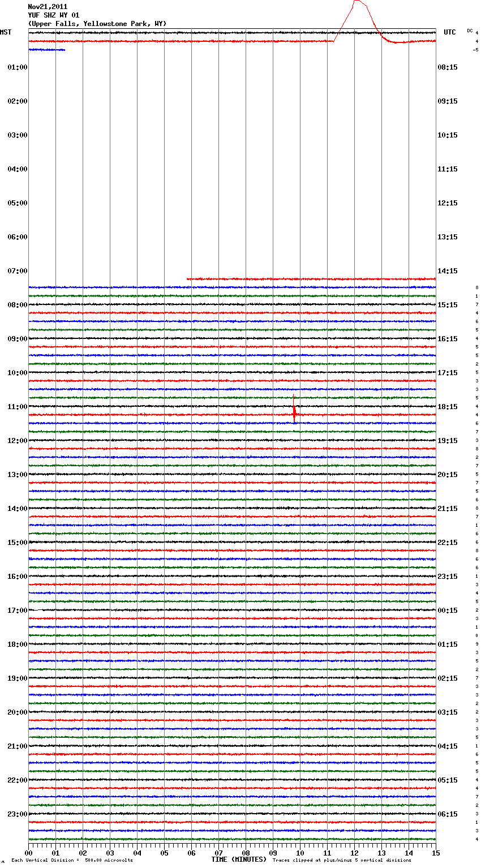
Task: Click the 14:15 UTC time label
Action: coord(448,271)
